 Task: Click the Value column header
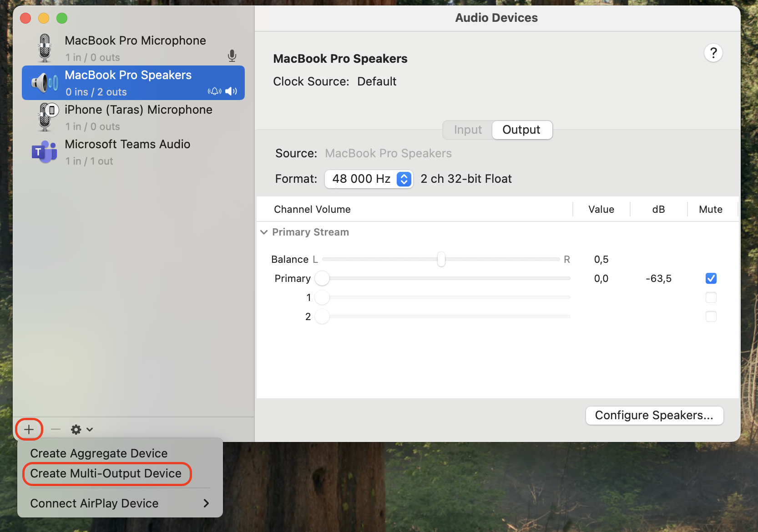tap(601, 210)
